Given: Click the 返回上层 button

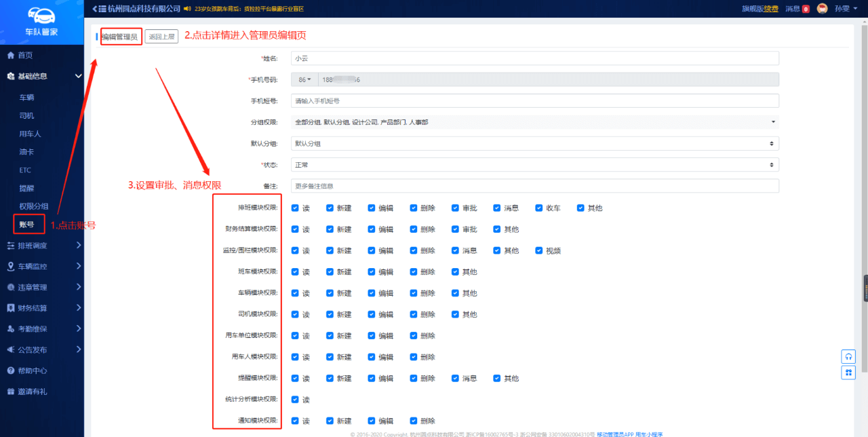Looking at the screenshot, I should click(161, 37).
